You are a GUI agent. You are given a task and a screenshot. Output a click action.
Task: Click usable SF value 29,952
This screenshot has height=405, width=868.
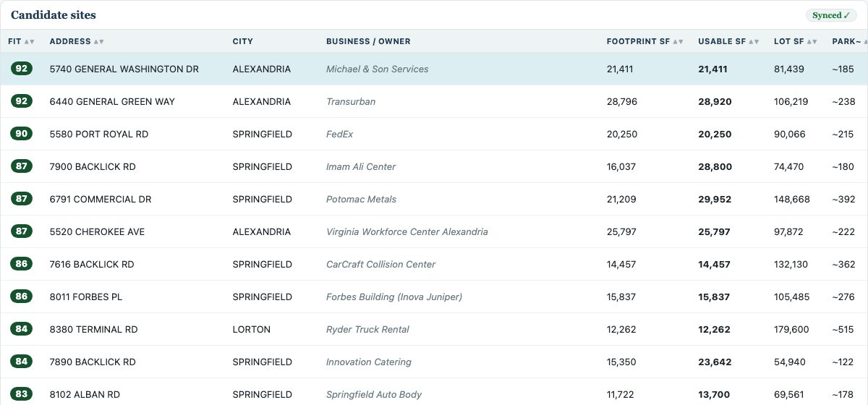[715, 200]
